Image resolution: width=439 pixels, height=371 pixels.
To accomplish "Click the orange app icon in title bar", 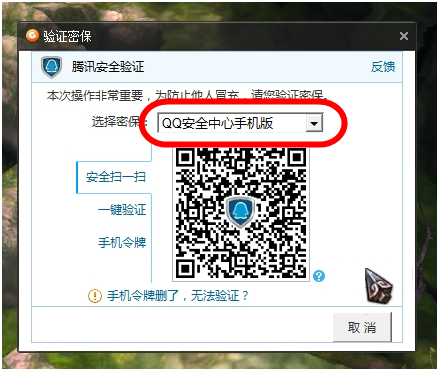I will (x=32, y=36).
